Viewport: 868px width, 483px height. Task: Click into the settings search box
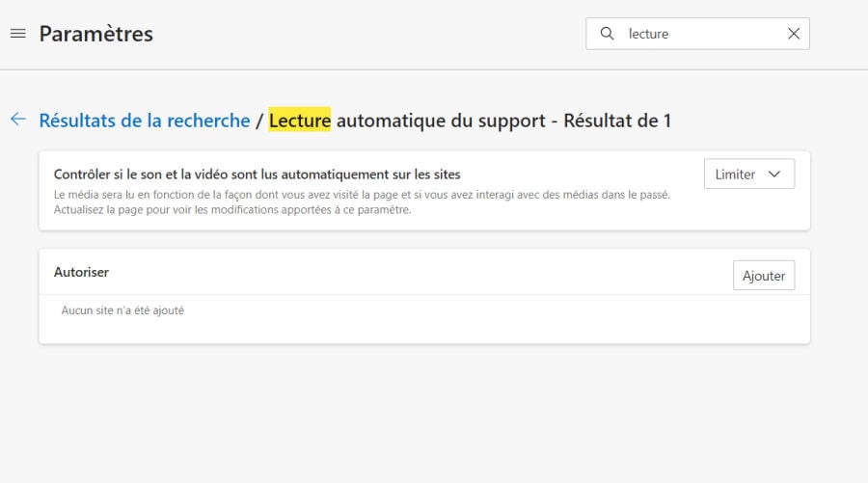coord(697,34)
